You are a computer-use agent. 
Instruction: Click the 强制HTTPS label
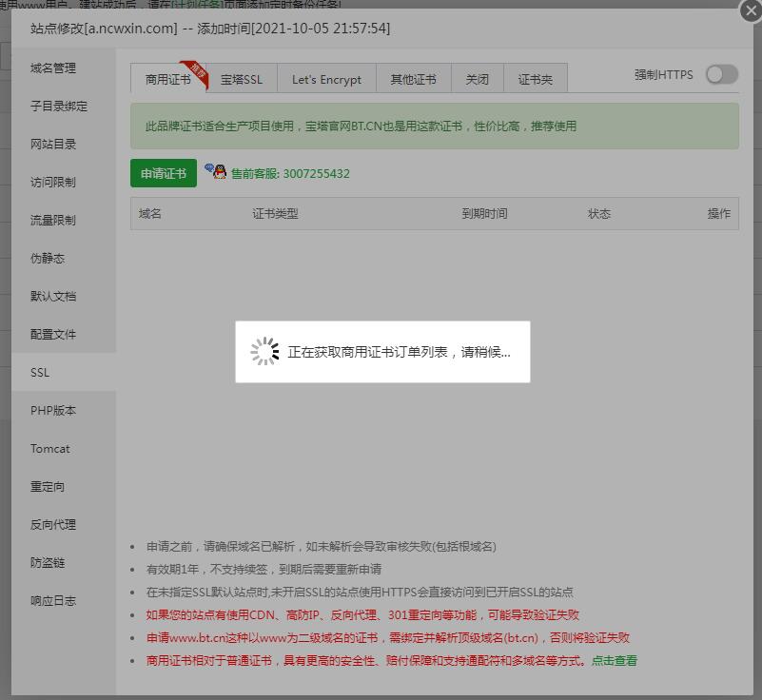click(663, 75)
